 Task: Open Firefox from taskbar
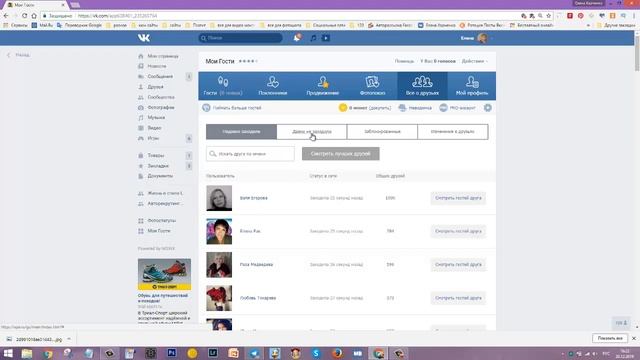point(337,353)
